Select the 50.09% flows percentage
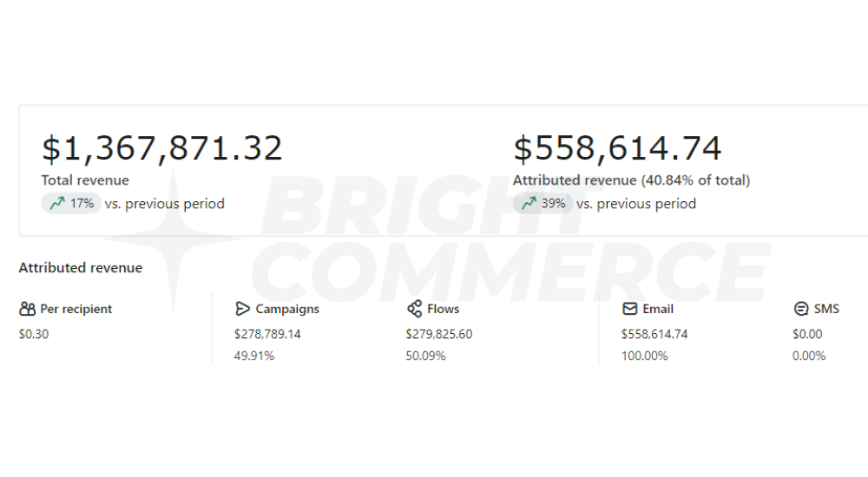The height and width of the screenshot is (477, 868). [x=425, y=356]
